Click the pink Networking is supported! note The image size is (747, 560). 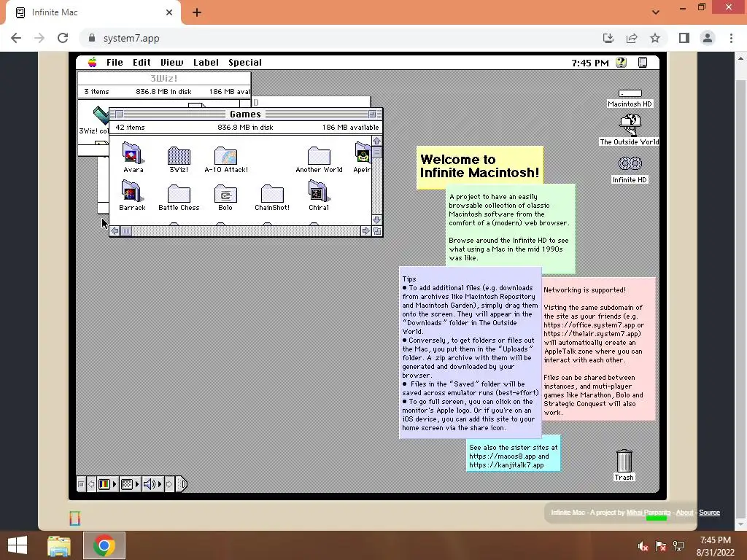[x=598, y=349]
